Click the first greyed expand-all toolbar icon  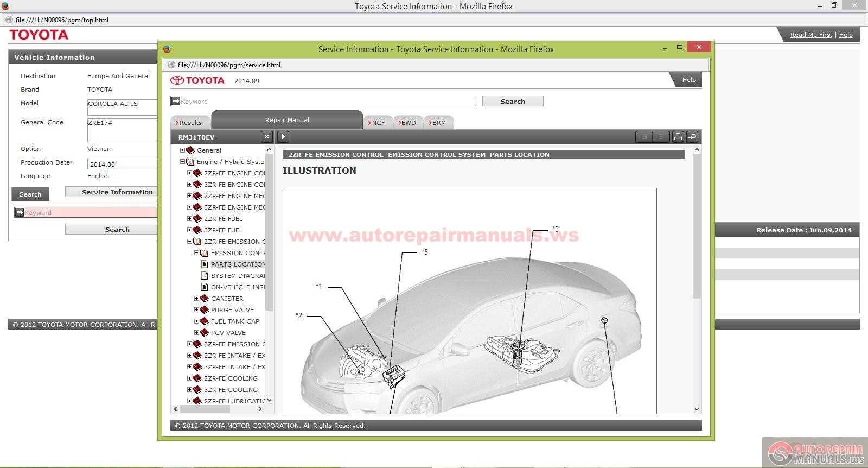coord(644,137)
